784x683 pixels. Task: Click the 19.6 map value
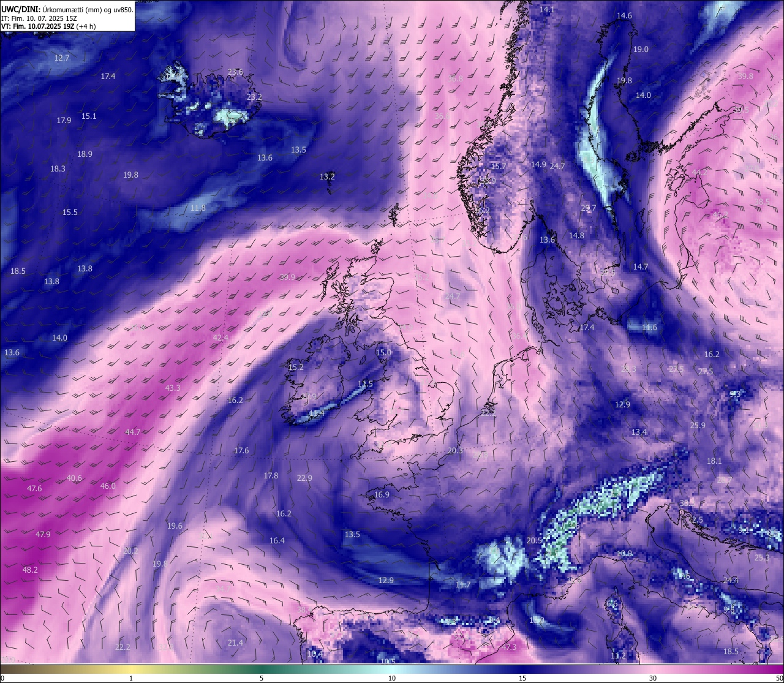(x=175, y=526)
